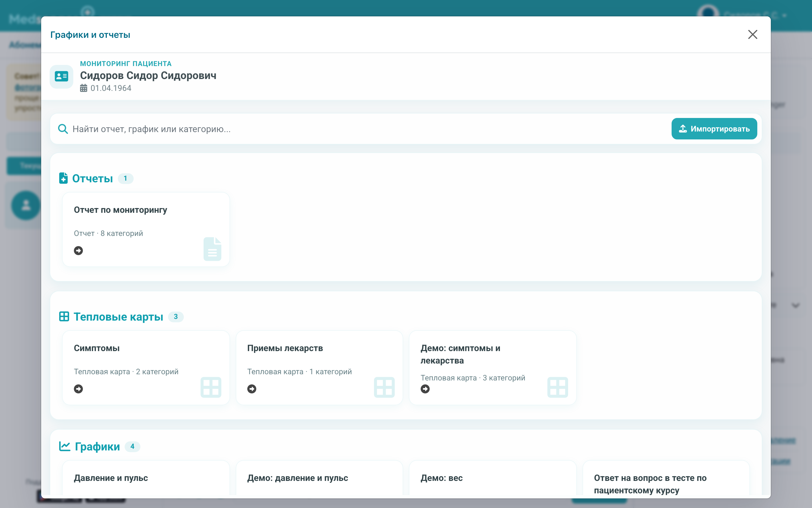This screenshot has height=508, width=812.
Task: Click the patient name Сидоров Сидор Сидорович
Action: (148, 76)
